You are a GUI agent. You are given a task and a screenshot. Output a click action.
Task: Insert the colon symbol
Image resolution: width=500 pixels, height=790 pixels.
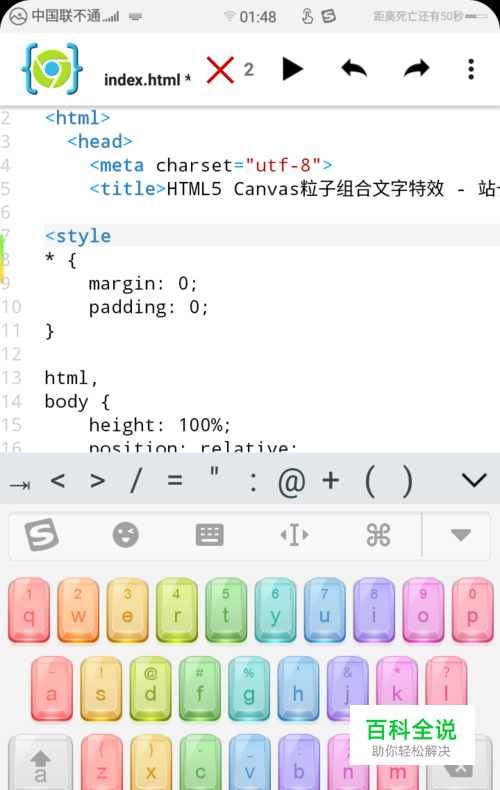pyautogui.click(x=254, y=483)
